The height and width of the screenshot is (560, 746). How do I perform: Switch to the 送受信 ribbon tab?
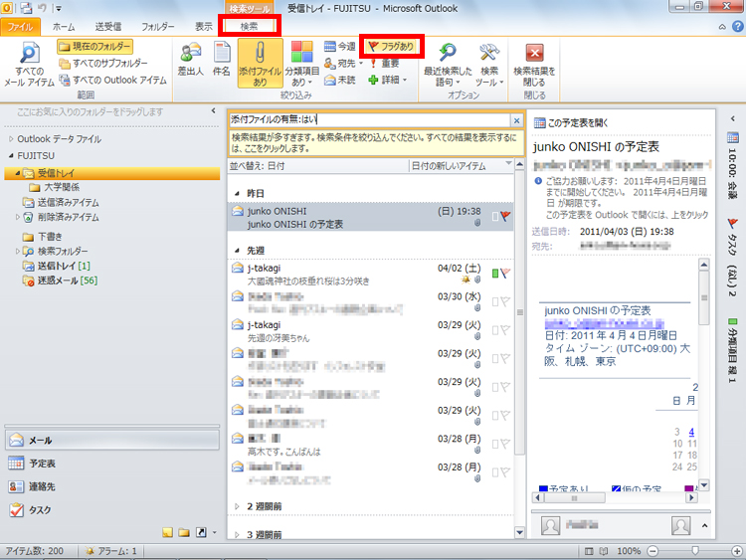108,27
